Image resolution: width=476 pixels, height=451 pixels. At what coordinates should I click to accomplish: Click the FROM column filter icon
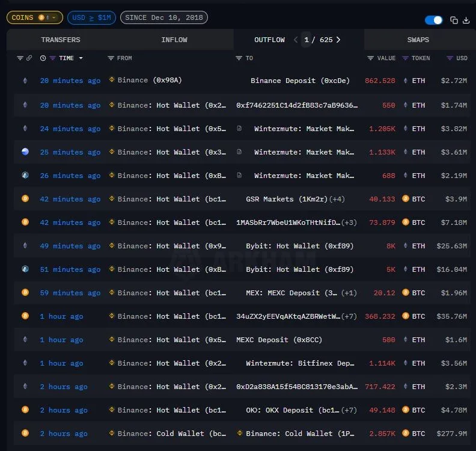tap(111, 58)
